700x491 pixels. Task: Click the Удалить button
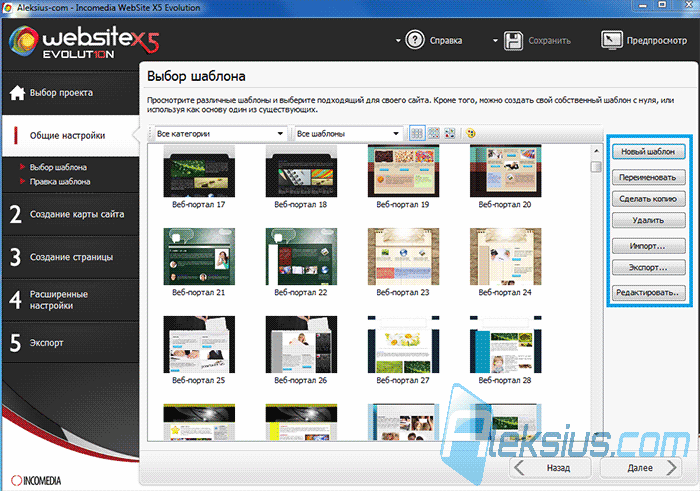point(648,220)
